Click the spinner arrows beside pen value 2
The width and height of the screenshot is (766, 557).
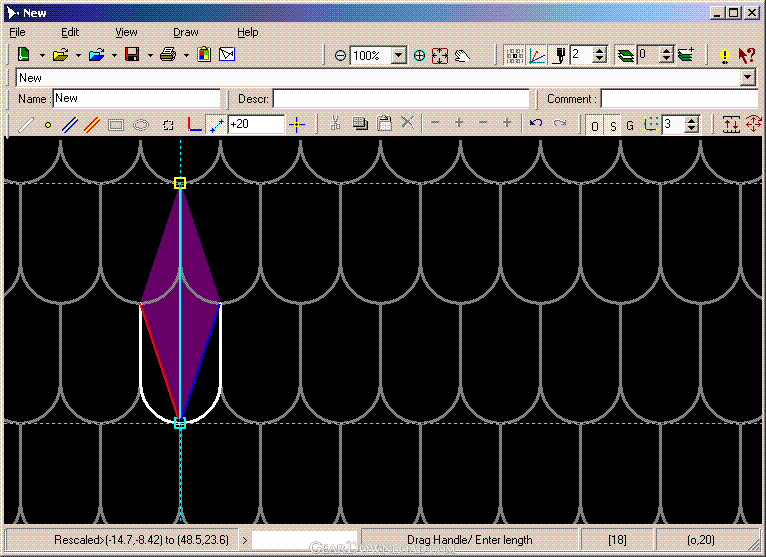click(600, 55)
